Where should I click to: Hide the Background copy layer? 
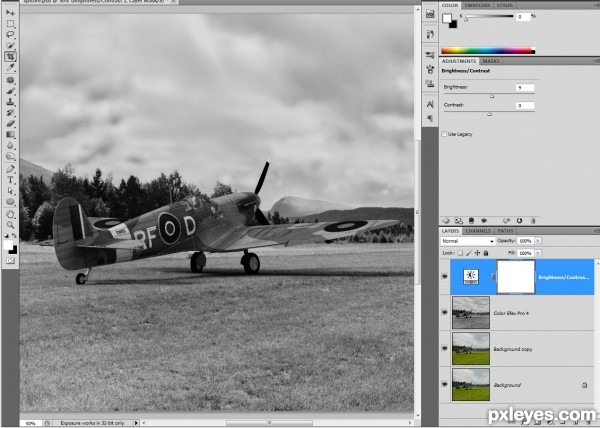pyautogui.click(x=445, y=348)
